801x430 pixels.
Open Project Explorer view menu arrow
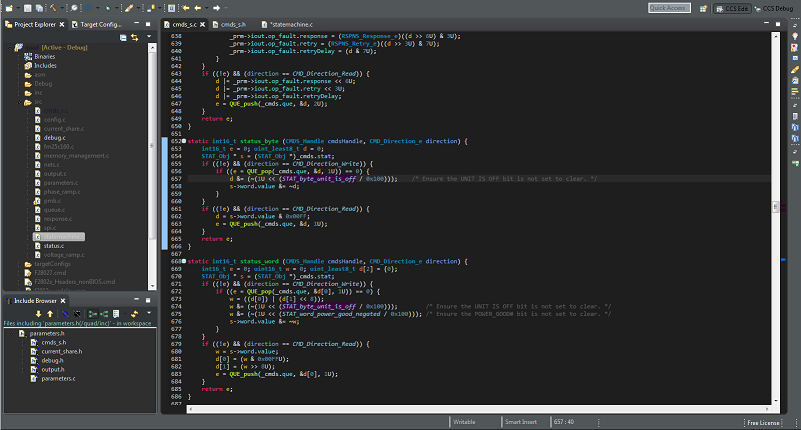[x=149, y=37]
